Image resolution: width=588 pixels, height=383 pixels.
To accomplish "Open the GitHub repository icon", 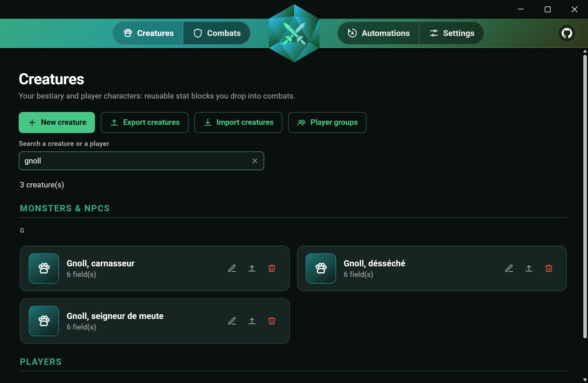I will pos(567,33).
